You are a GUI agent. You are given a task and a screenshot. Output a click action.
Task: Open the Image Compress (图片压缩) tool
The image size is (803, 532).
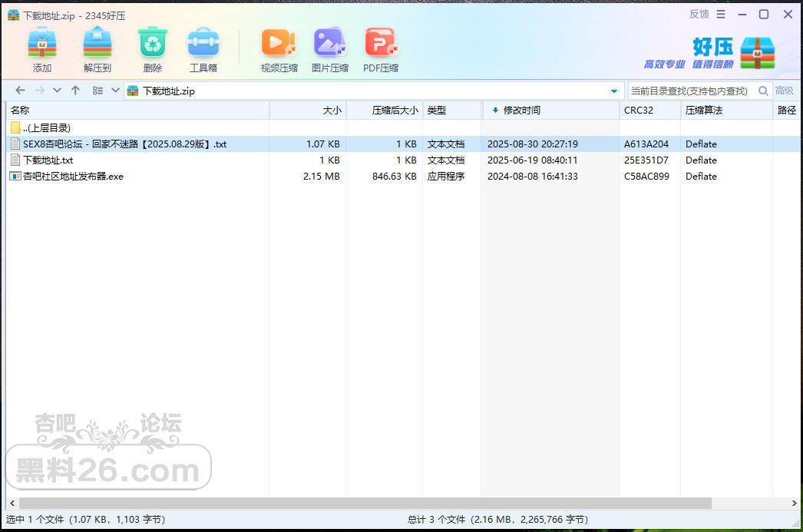pyautogui.click(x=330, y=44)
